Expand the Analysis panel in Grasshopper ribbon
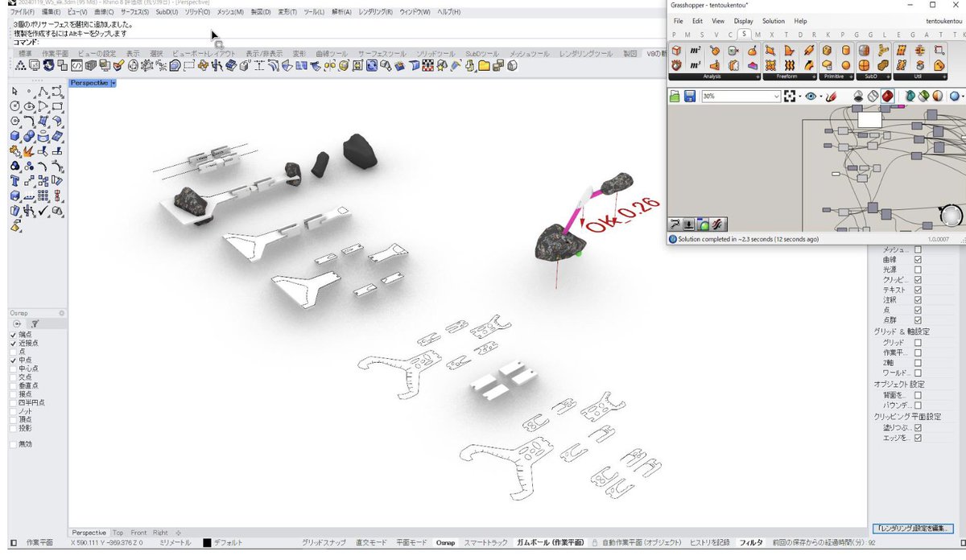Image resolution: width=966 pixels, height=560 pixels. tap(758, 77)
